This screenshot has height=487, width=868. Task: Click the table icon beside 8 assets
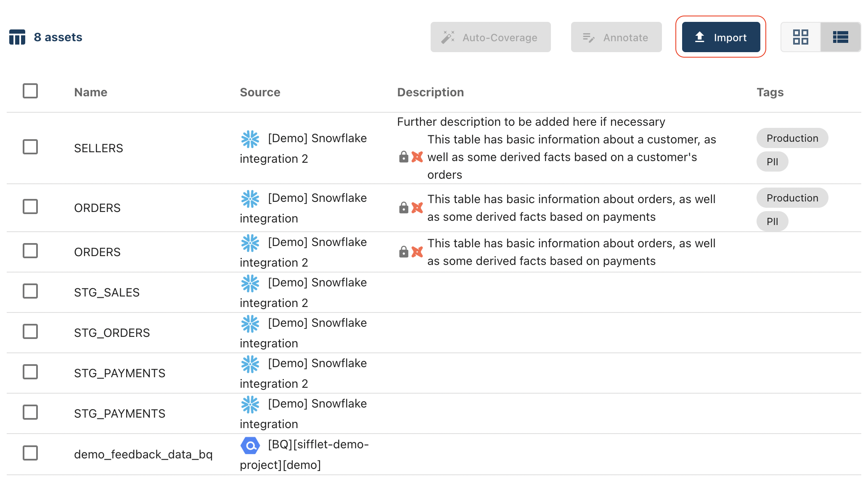[17, 37]
